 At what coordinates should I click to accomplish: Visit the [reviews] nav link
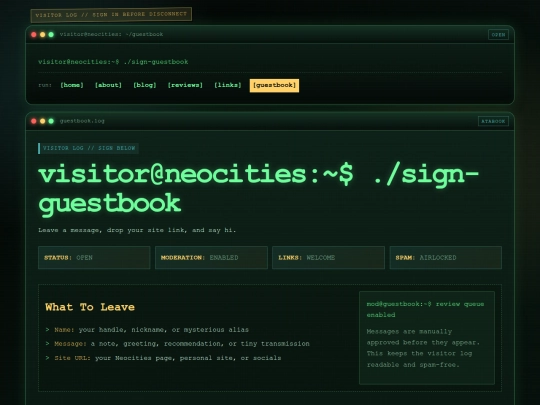click(x=185, y=85)
